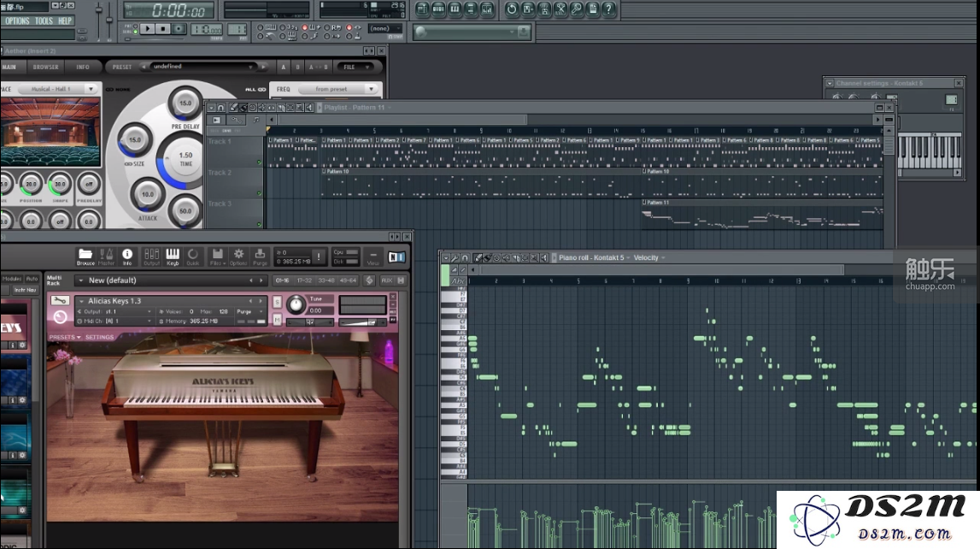
Task: Switch to the INFO tab in Aether
Action: (x=83, y=67)
